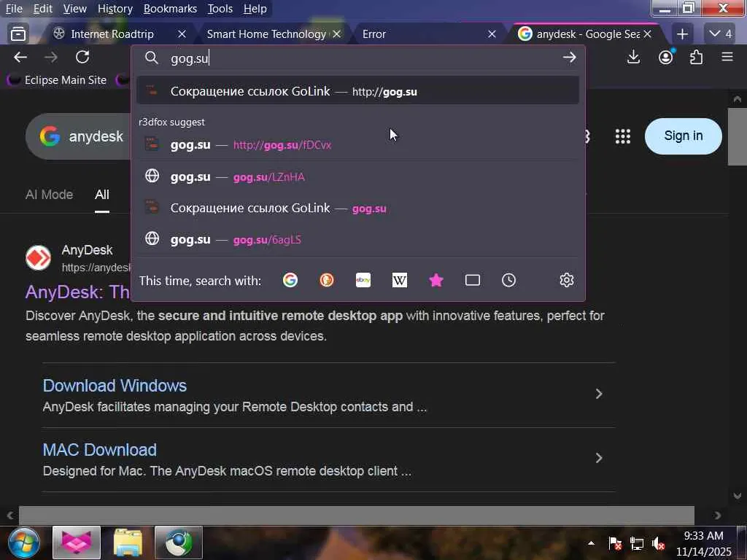The width and height of the screenshot is (747, 560).
Task: Close the Internet Roadtrip tab
Action: [x=182, y=34]
